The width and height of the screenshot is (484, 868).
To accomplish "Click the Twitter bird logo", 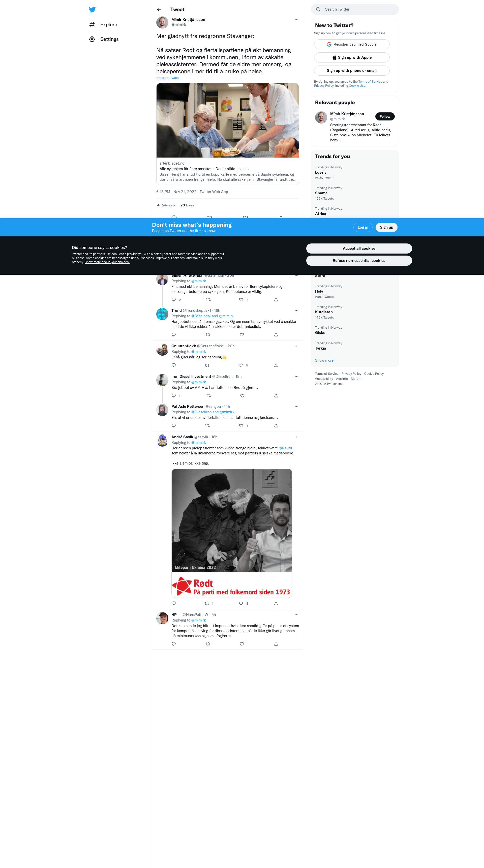I will pyautogui.click(x=92, y=9).
